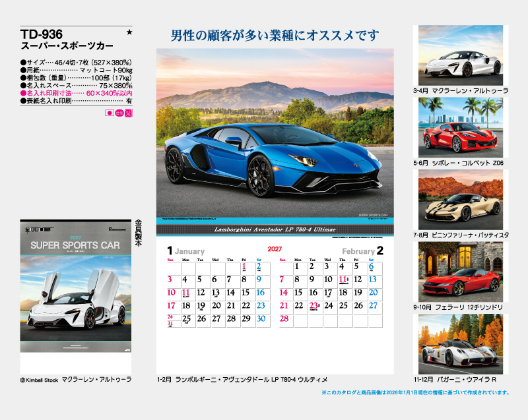Click the 用紙 マットコート90kg spec line
Image resolution: width=528 pixels, height=420 pixels.
tap(76, 71)
